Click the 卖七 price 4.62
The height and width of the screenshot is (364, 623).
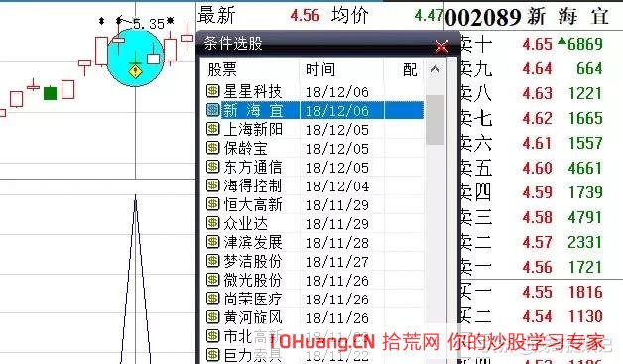coord(537,118)
